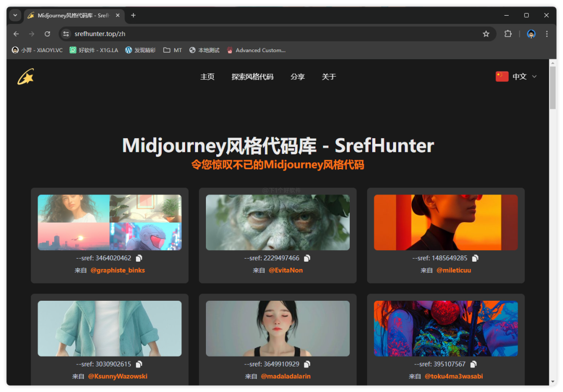The height and width of the screenshot is (392, 563).
Task: Visit the @toku4ma3wasabi author link
Action: pos(454,376)
